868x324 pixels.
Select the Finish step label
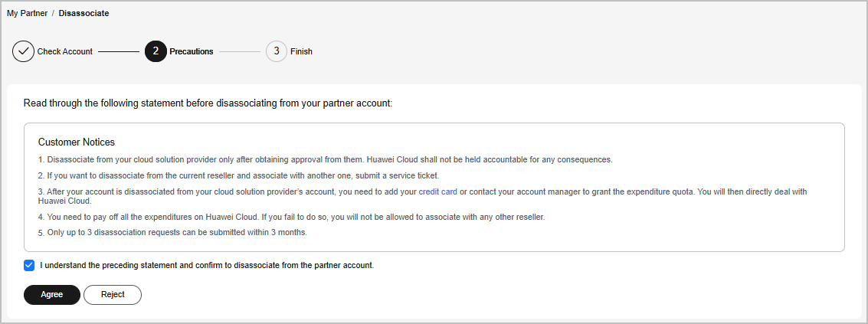[x=301, y=51]
